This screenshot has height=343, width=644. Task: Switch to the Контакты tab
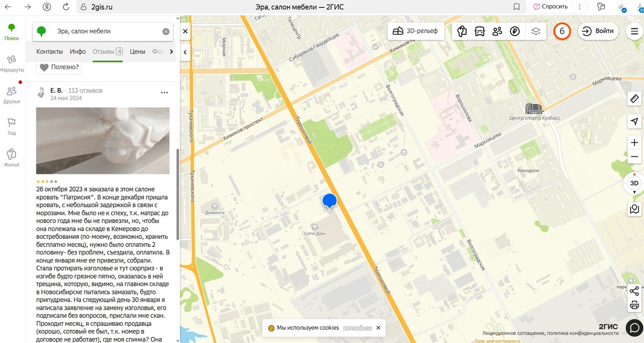tap(49, 52)
